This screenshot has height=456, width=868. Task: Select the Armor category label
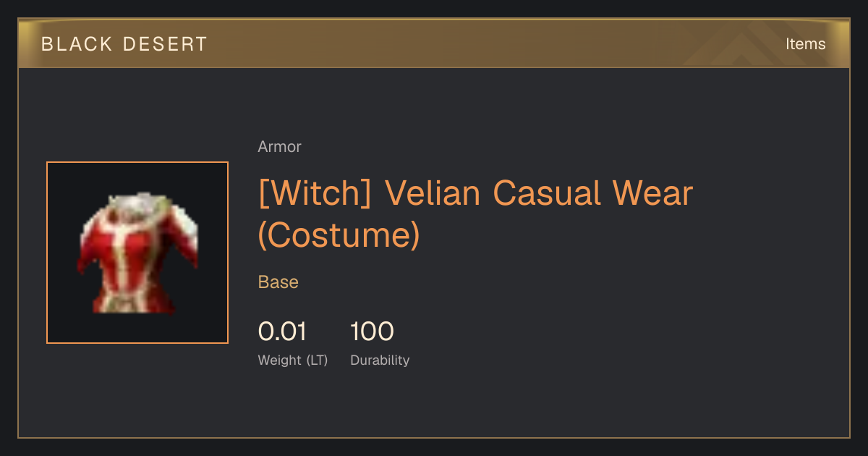[x=279, y=147]
